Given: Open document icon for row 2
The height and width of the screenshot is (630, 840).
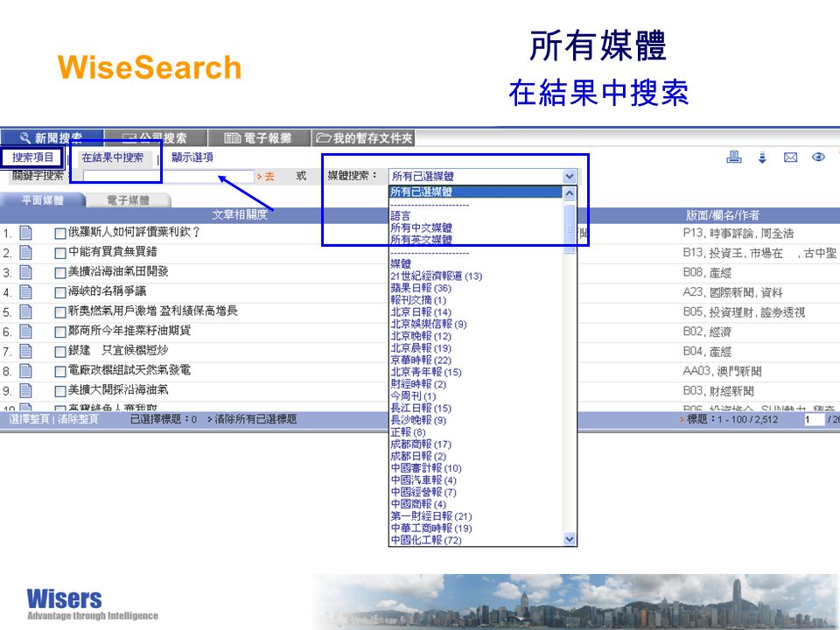Looking at the screenshot, I should pos(25,252).
